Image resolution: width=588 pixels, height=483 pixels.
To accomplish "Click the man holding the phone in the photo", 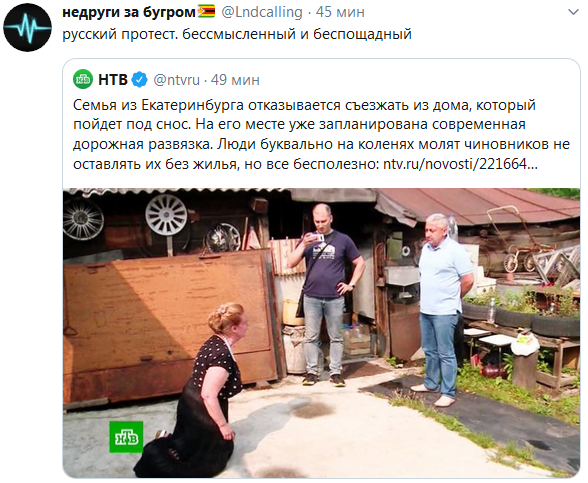I will (x=326, y=294).
